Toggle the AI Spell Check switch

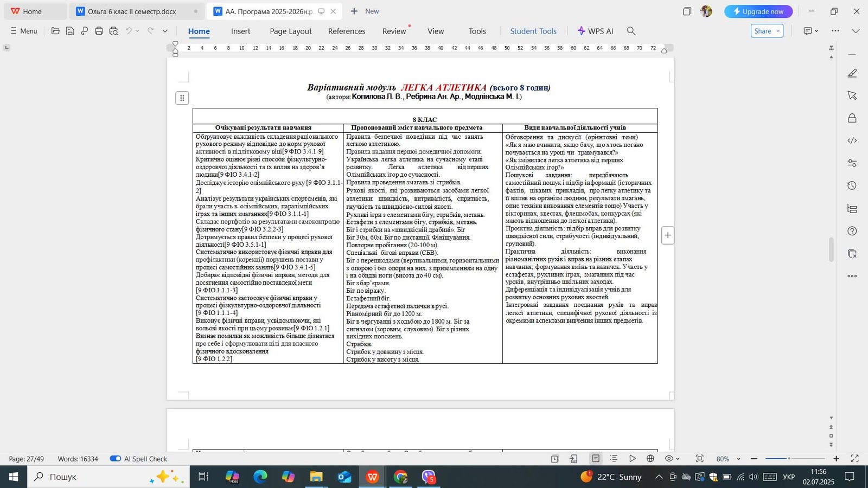116,459
